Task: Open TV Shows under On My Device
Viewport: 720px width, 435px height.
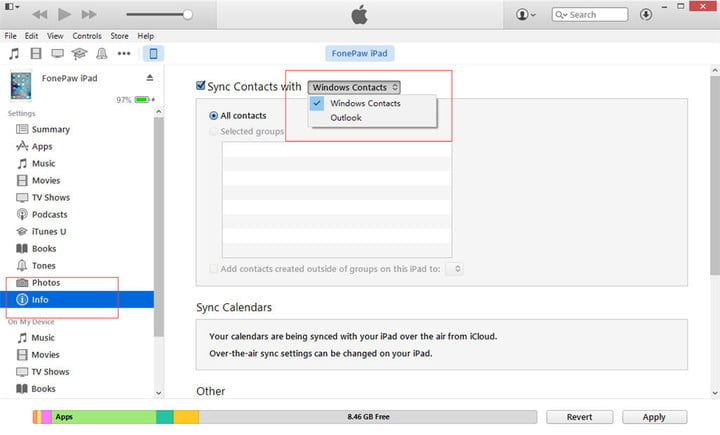Action: 50,371
